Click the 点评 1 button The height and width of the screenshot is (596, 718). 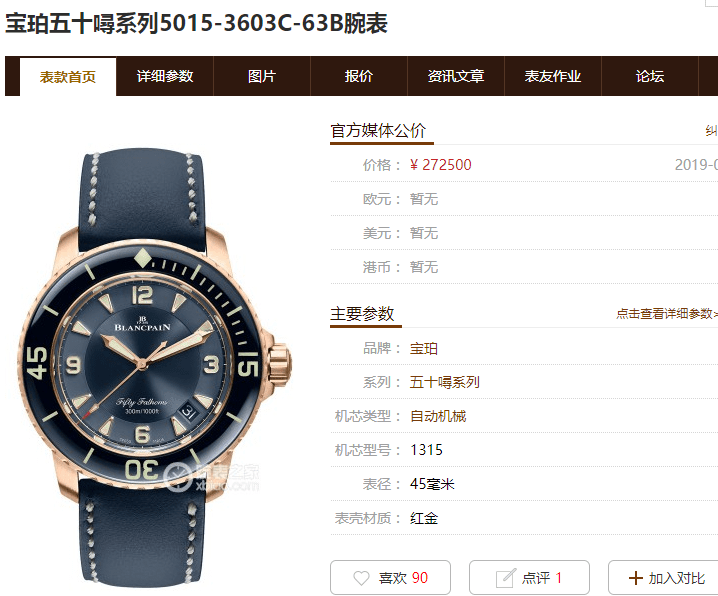[529, 578]
